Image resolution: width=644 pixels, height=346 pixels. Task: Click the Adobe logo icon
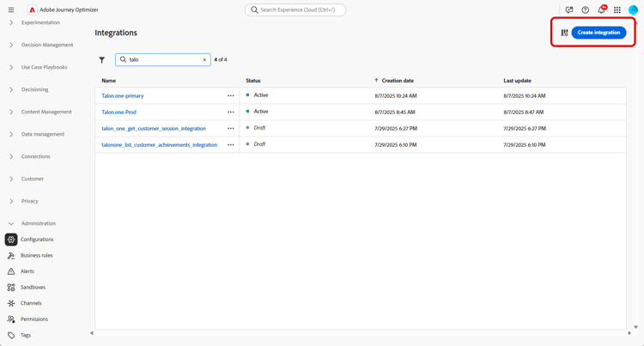coord(32,9)
